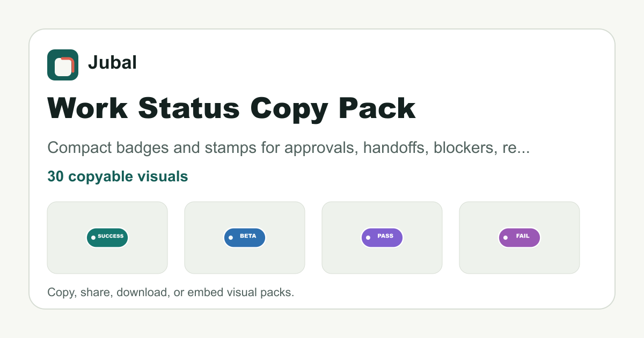Viewport: 644px width, 338px height.
Task: Click the Jubal logo icon
Action: (x=63, y=65)
